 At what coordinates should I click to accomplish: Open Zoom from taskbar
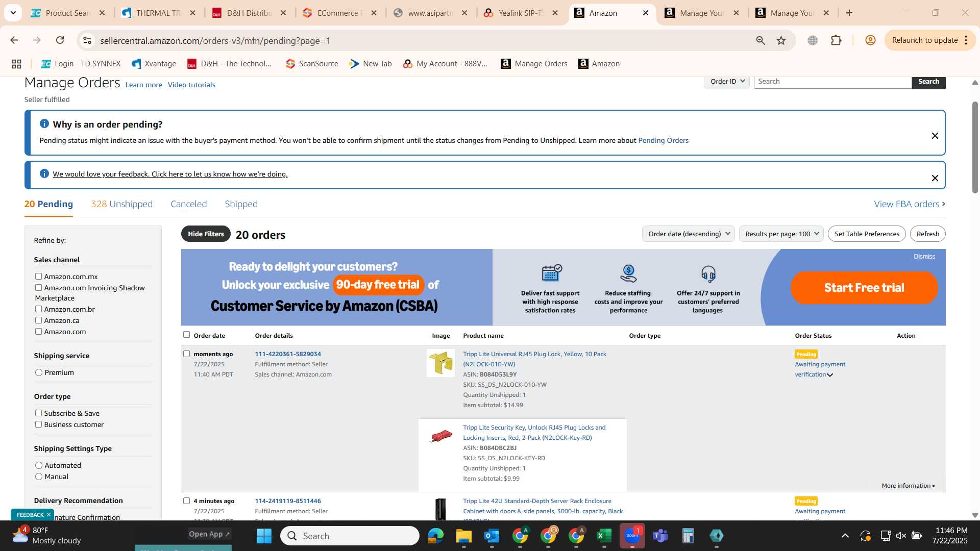(632, 536)
